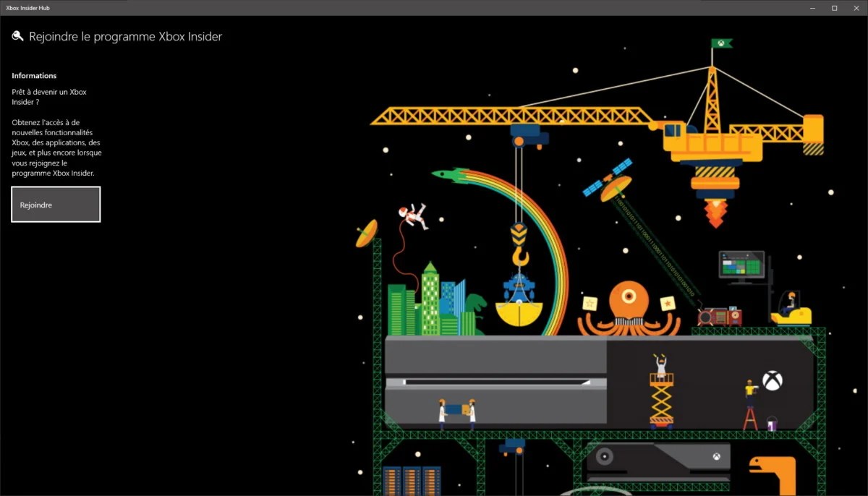Click the "Xbox Insider Hub" title bar text
868x496 pixels.
tap(28, 8)
